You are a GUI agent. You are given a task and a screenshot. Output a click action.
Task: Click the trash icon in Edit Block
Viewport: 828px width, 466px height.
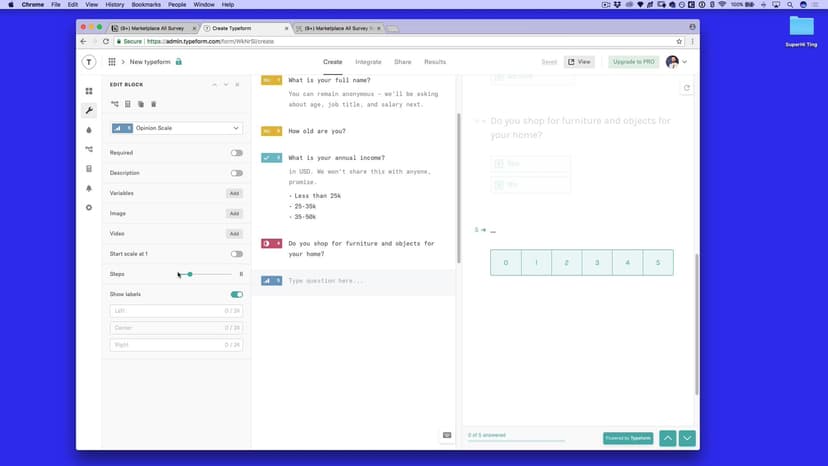click(153, 104)
